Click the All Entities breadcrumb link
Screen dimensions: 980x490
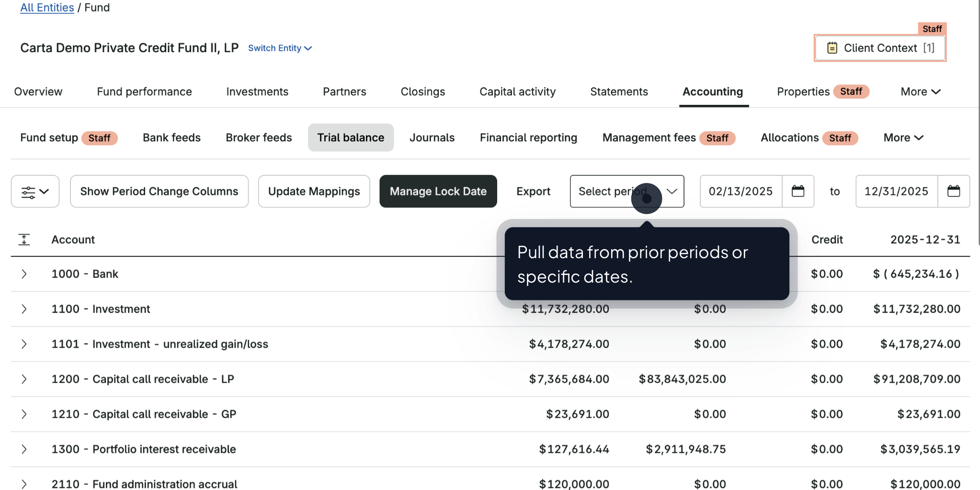coord(47,7)
